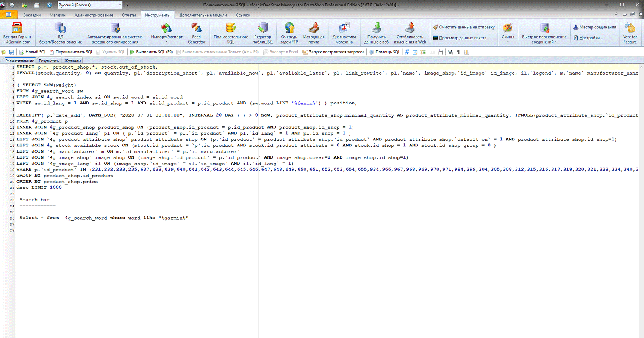The image size is (644, 338).
Task: Toggle word wrap W icon
Action: 450,52
